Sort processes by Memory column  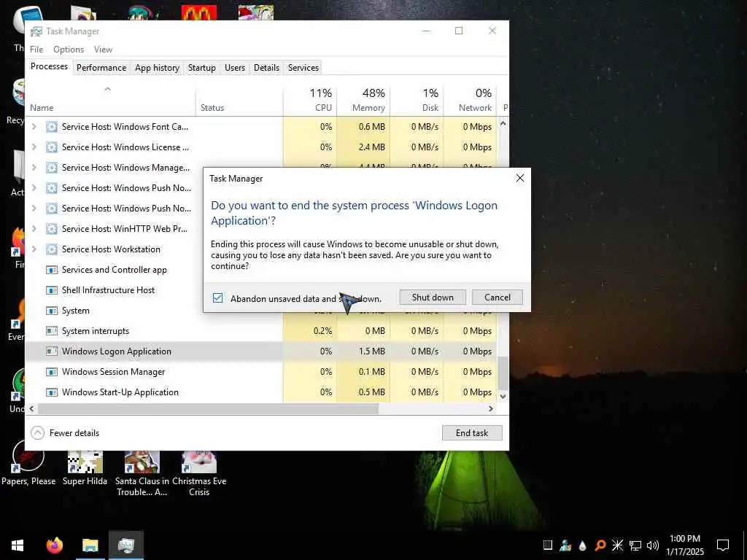(363, 100)
